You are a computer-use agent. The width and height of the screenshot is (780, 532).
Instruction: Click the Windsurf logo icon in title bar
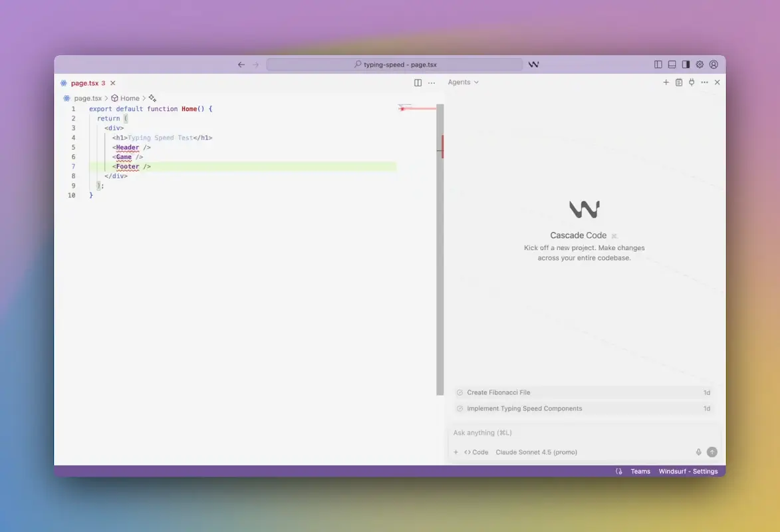[533, 65]
